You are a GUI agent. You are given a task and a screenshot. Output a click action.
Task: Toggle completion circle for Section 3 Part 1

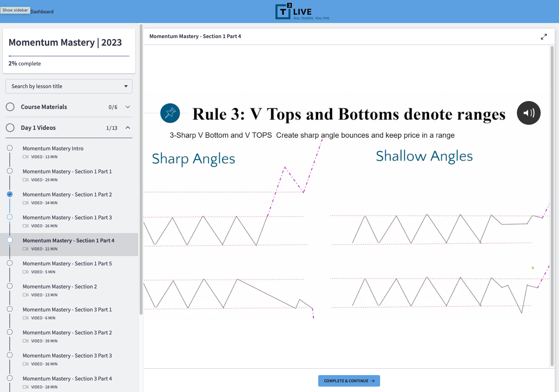click(x=10, y=309)
